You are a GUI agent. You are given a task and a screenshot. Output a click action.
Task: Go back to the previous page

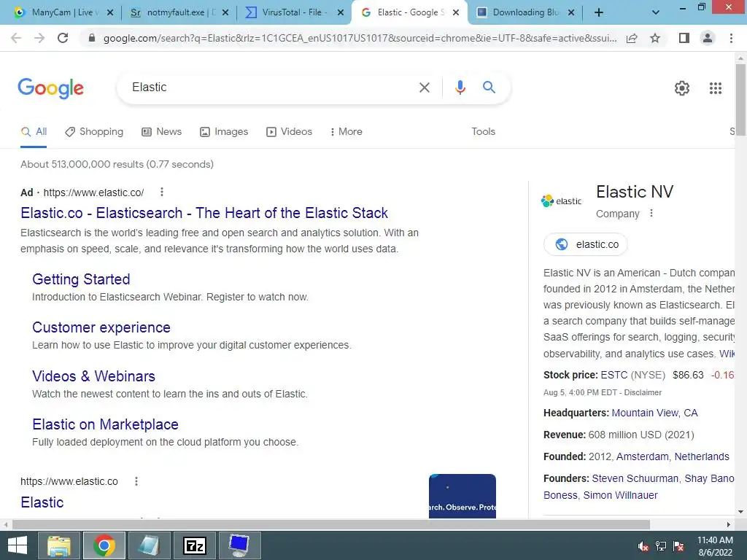(16, 38)
